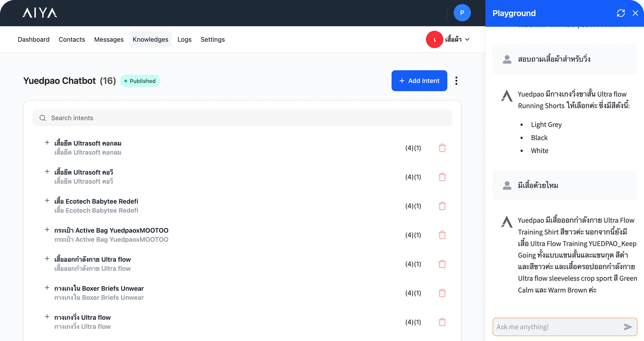Refresh the Playground conversation
The image size is (644, 341).
point(621,13)
